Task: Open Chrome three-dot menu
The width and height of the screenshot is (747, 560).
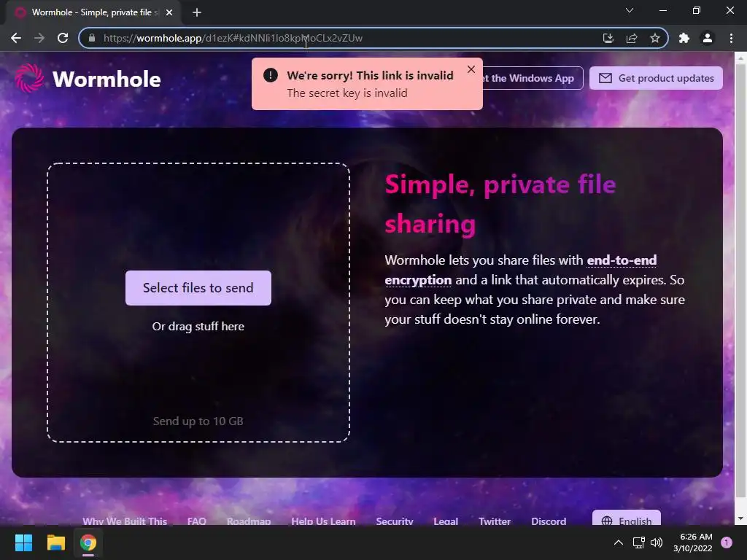Action: 731,38
